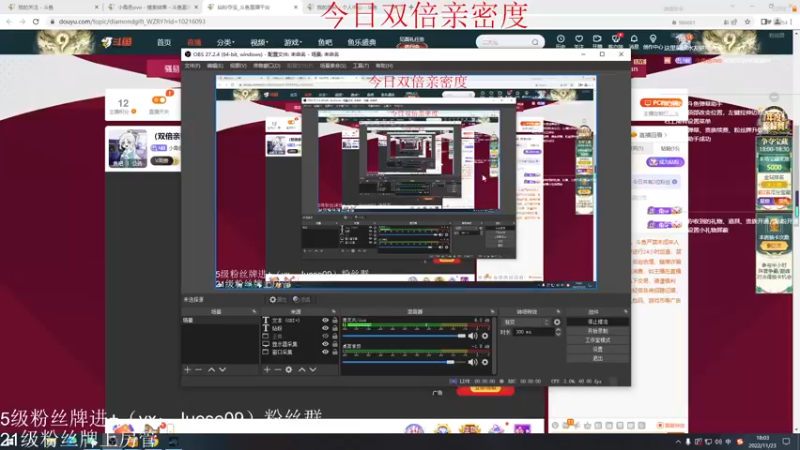Hide the 文本 (GDI+) source
Screen dimensions: 800x450
click(325, 320)
